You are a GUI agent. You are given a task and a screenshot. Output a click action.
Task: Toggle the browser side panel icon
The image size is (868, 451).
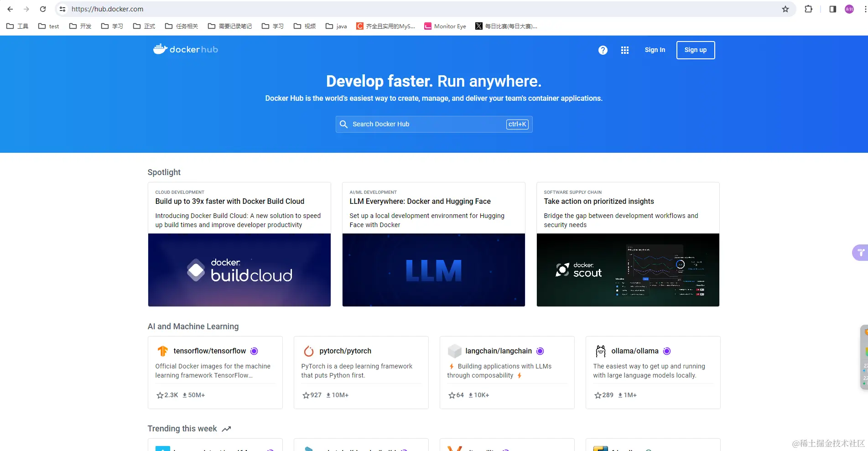point(833,9)
